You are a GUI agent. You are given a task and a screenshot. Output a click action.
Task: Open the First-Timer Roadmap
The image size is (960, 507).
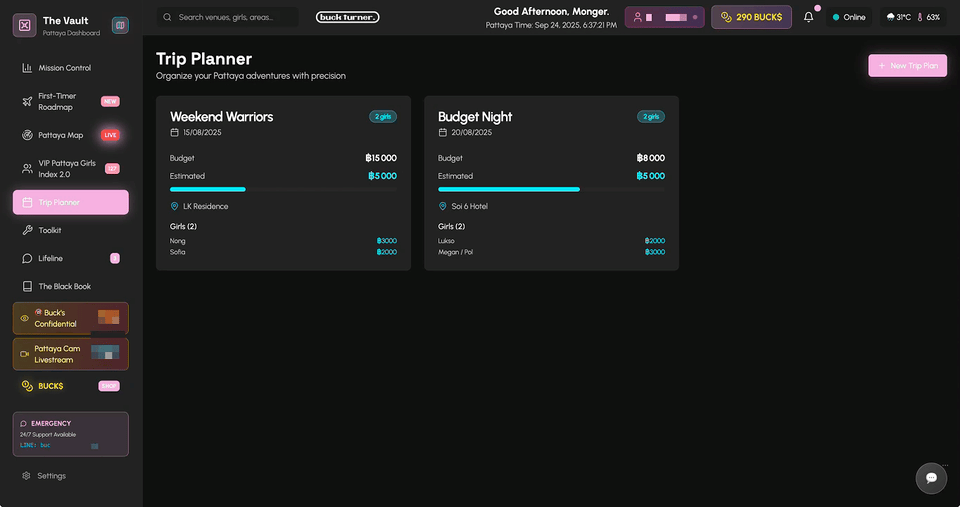click(56, 102)
